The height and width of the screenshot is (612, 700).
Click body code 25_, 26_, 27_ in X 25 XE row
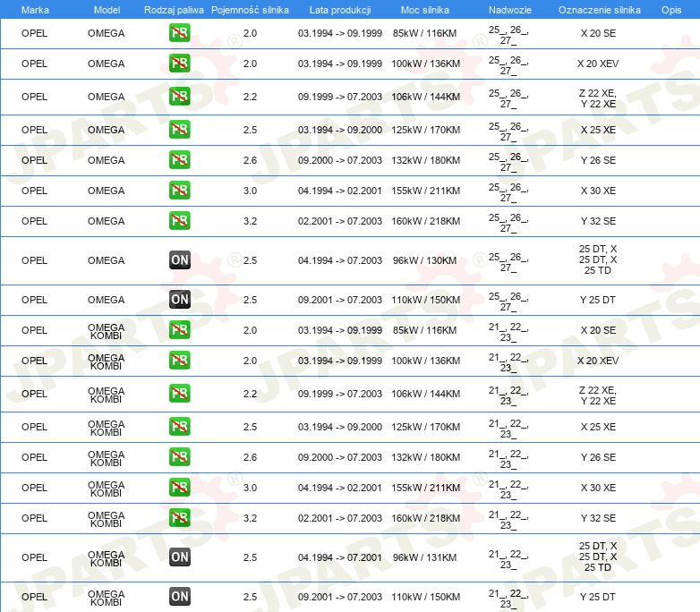tap(508, 132)
